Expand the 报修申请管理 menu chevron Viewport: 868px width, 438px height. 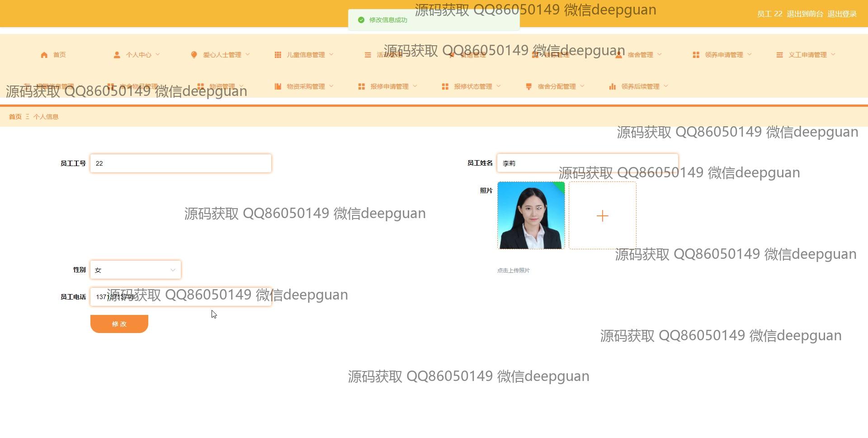coord(415,86)
